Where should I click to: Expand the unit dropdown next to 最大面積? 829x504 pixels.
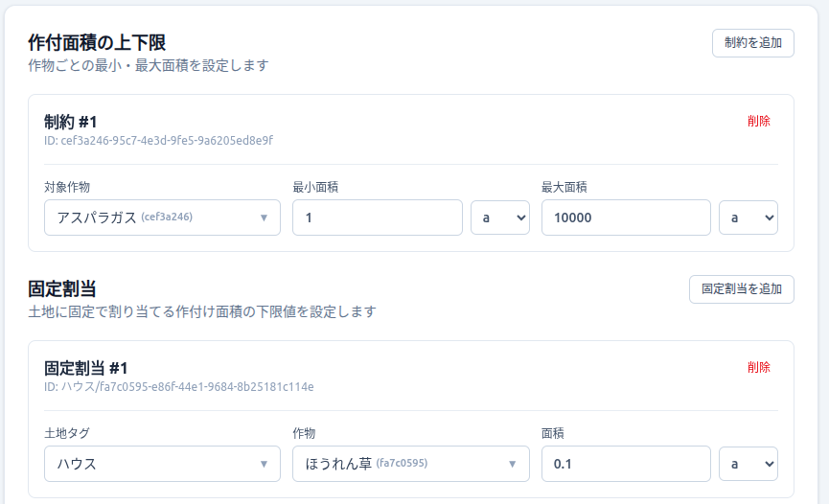click(748, 218)
